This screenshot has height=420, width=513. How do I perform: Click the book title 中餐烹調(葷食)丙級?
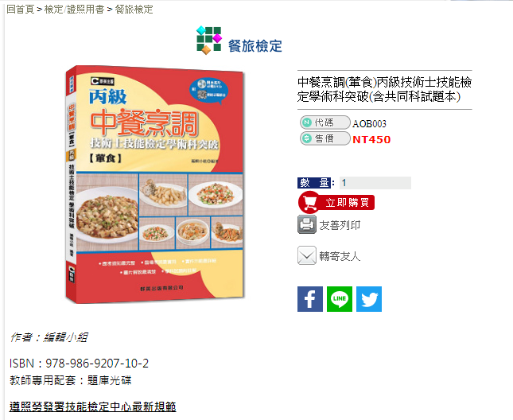pyautogui.click(x=384, y=89)
